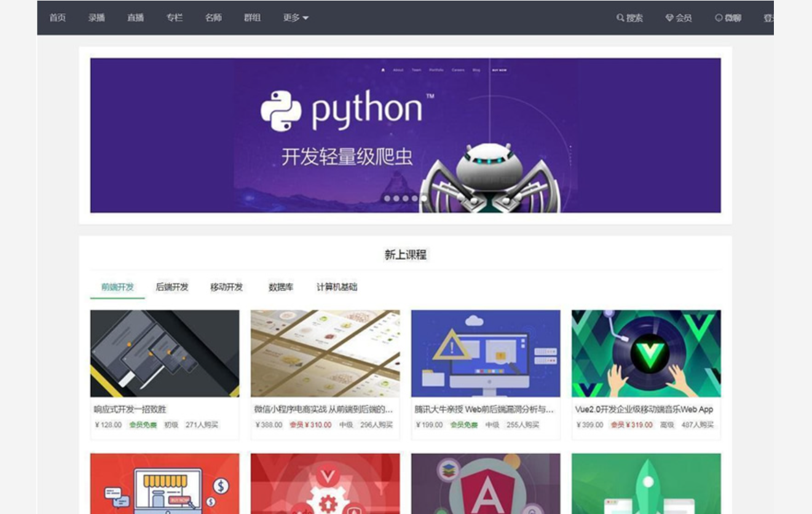Select the 前端开发 tab
Image resolution: width=812 pixels, height=514 pixels.
[x=117, y=287]
